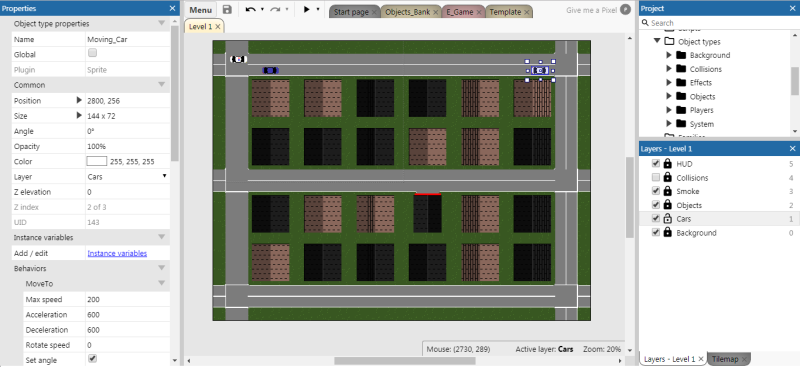This screenshot has width=800, height=367.
Task: Click the Cars layer lock icon
Action: 667,219
